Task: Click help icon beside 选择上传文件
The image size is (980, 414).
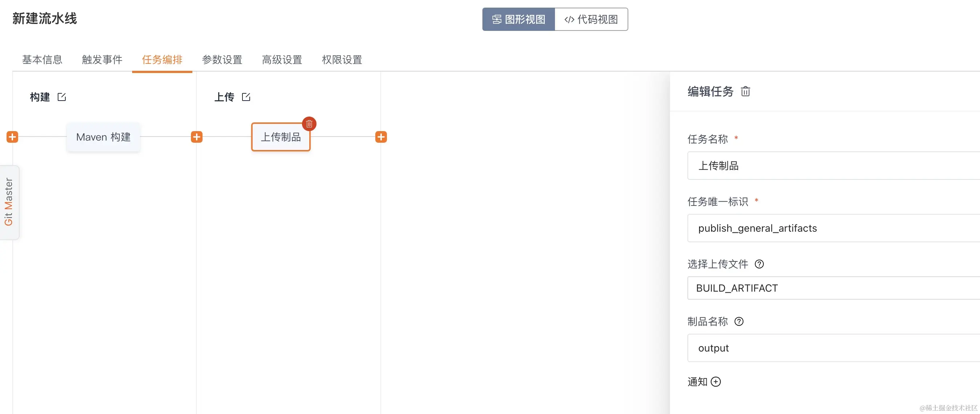Action: tap(759, 264)
